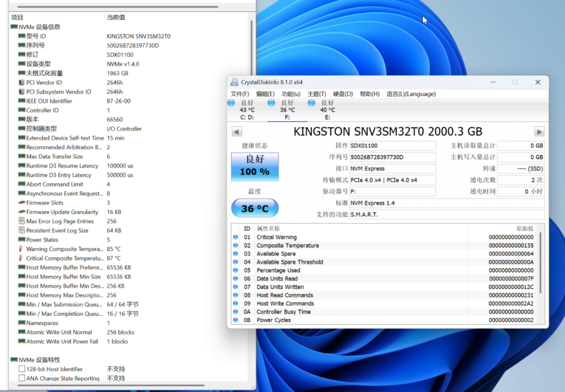This screenshot has width=565, height=392.
Task: Click the 1863 GB unformatted capacity value
Action: tap(118, 73)
